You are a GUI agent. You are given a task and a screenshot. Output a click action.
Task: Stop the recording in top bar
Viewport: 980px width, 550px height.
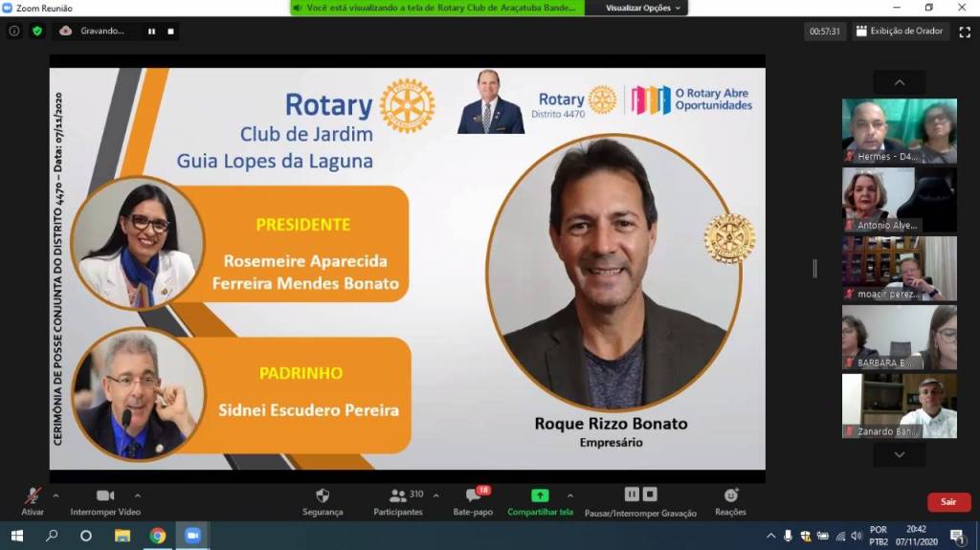click(x=170, y=31)
